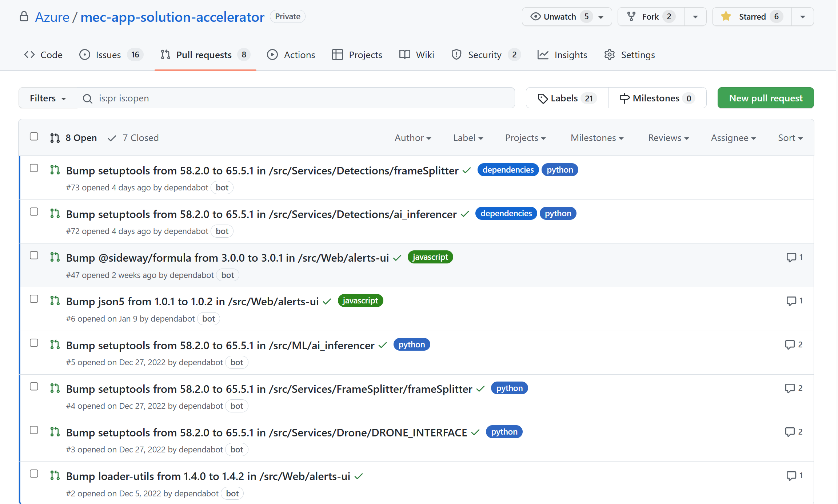
Task: Switch to the Issues tab
Action: tap(108, 55)
